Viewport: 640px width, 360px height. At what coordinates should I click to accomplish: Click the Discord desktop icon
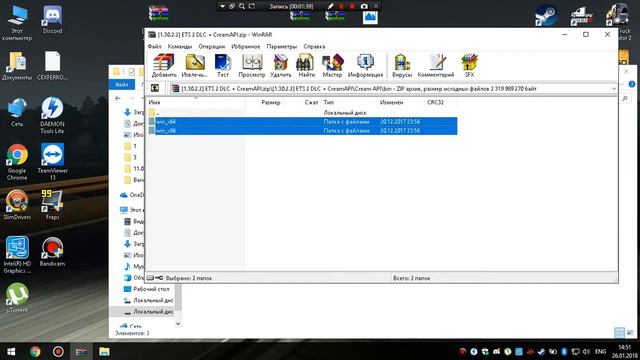[52, 20]
